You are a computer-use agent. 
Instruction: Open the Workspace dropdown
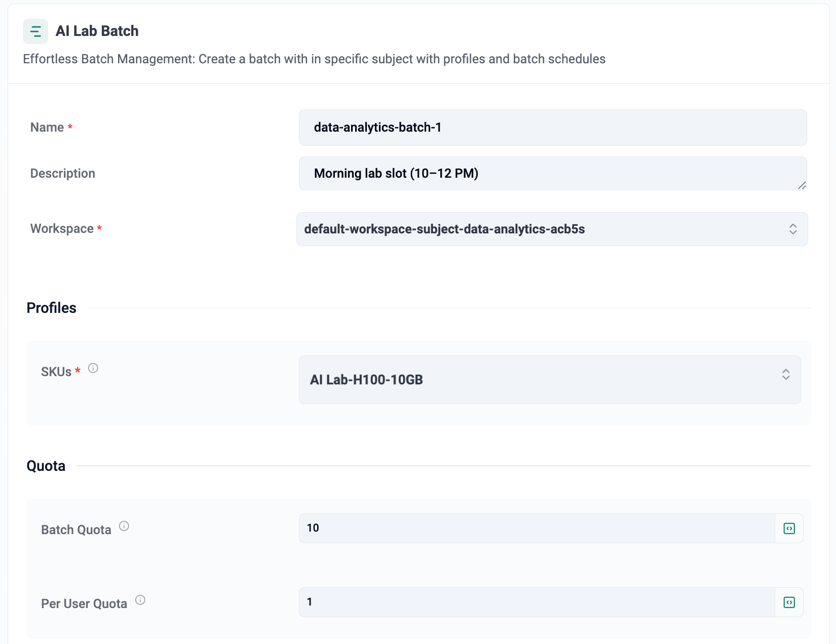542,229
